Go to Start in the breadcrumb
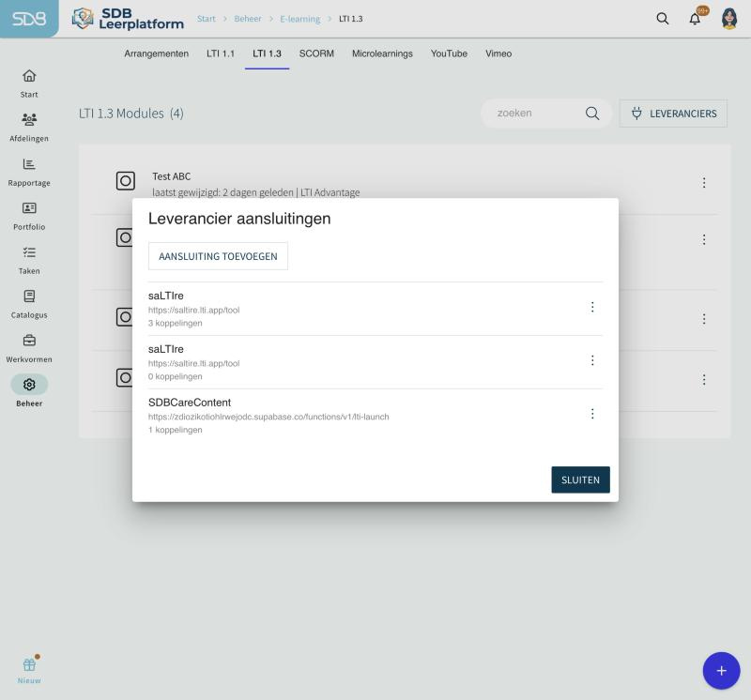Screen dimensions: 751x700 206,19
